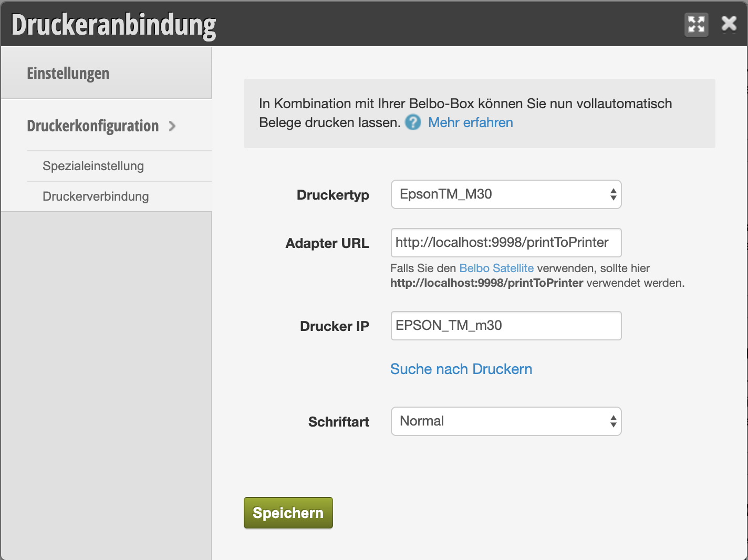
Task: Click the gray Belbo-Box info banner
Action: pyautogui.click(x=479, y=113)
